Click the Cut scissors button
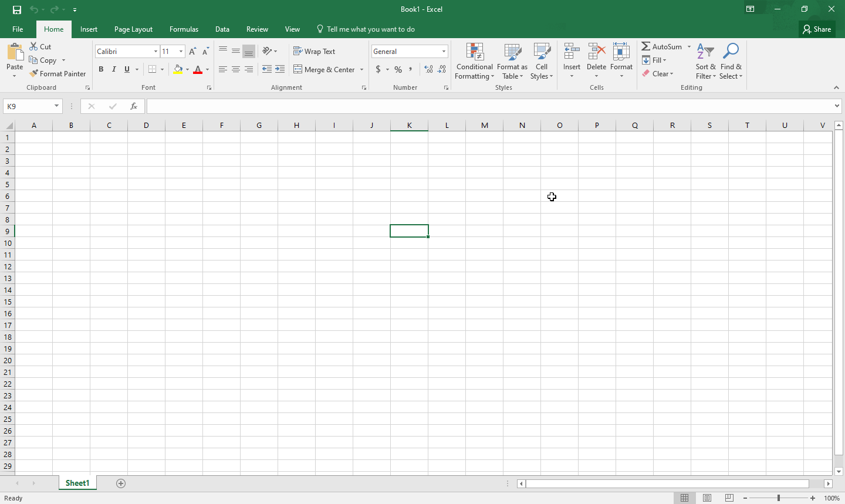This screenshot has height=504, width=845. (40, 46)
